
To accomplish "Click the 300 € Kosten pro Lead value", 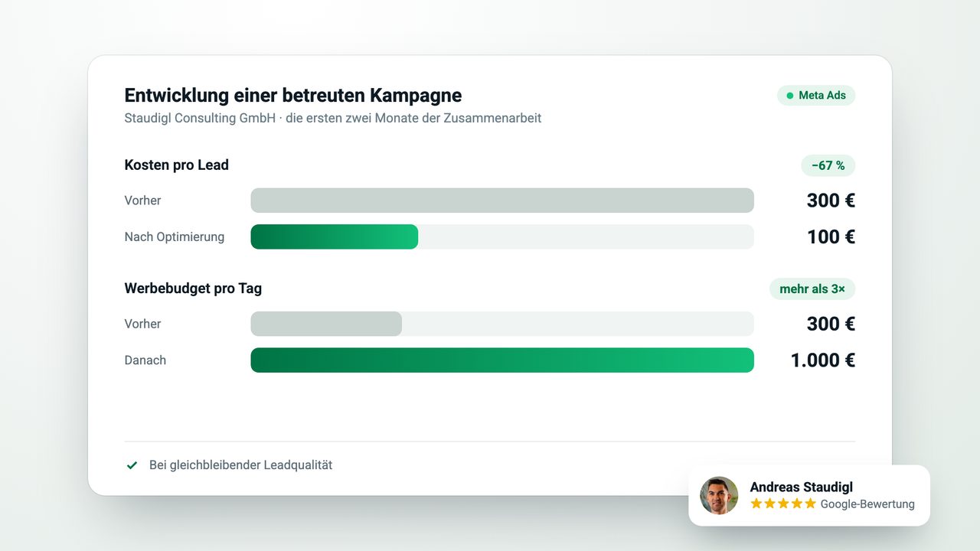I will [x=831, y=201].
